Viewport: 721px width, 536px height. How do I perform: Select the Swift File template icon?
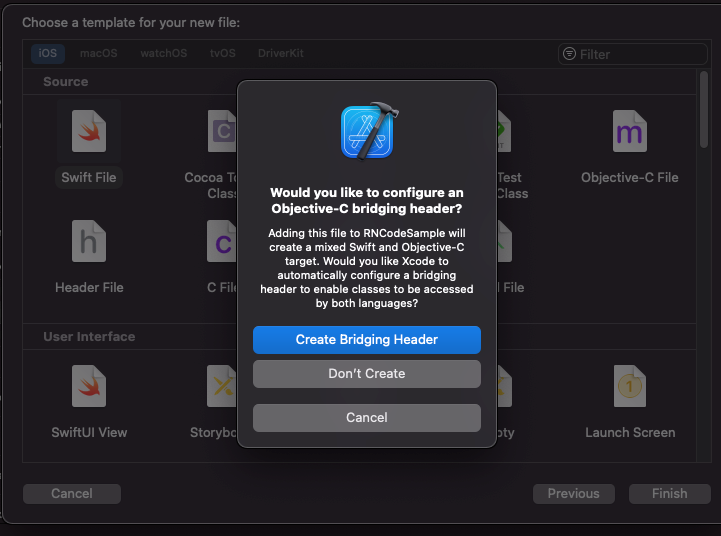click(x=89, y=131)
